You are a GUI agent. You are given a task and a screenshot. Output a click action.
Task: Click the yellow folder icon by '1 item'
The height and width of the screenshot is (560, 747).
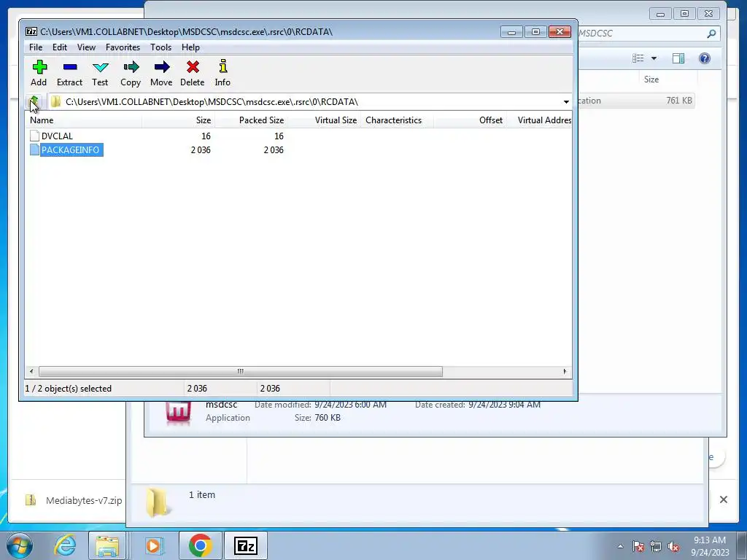156,502
